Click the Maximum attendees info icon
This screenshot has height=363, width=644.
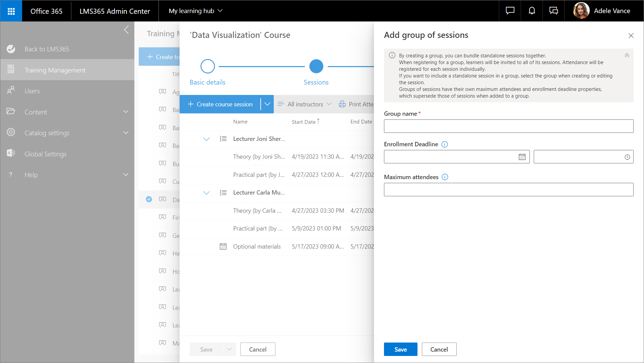coord(445,177)
